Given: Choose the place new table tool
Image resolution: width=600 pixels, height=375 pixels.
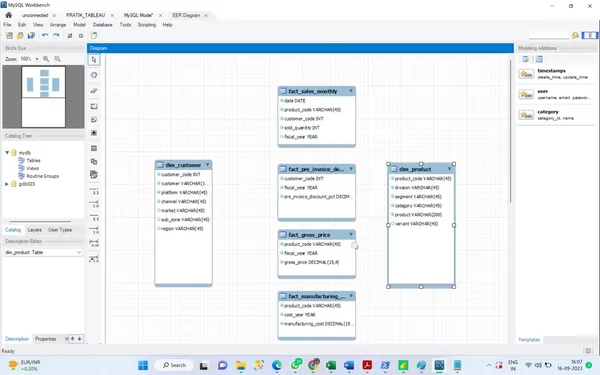Looking at the screenshot, I should [94, 148].
